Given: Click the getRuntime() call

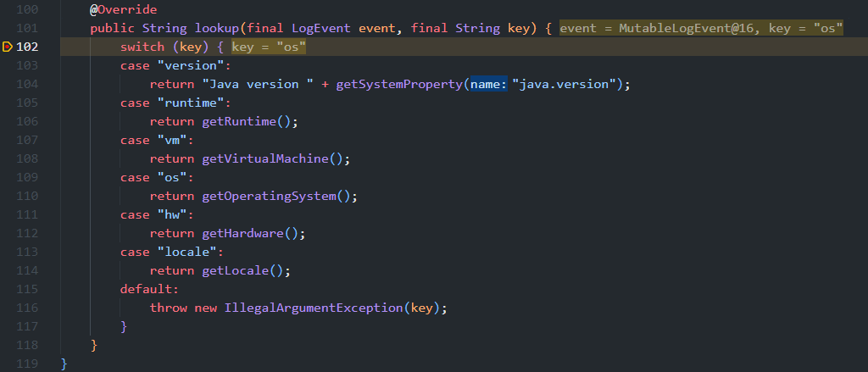Looking at the screenshot, I should [x=249, y=121].
